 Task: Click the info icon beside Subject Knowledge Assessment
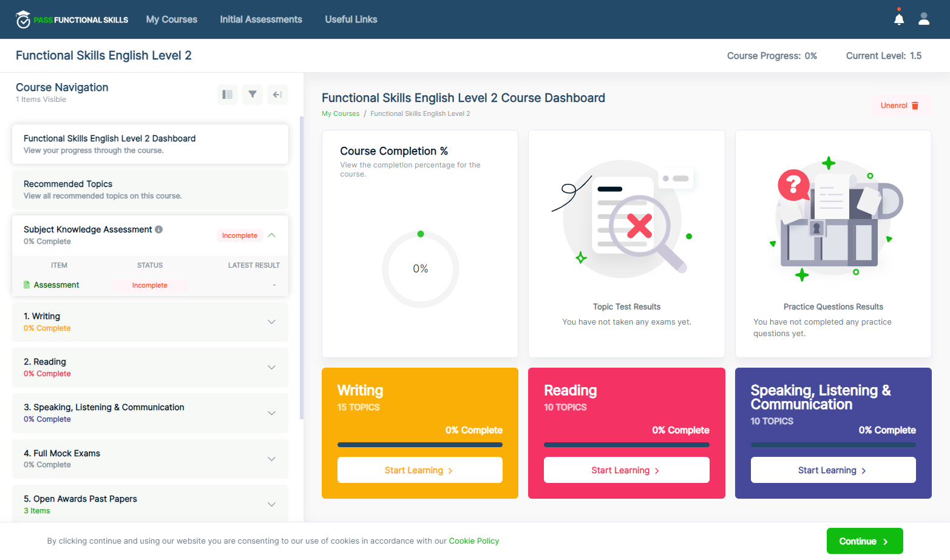(x=159, y=229)
